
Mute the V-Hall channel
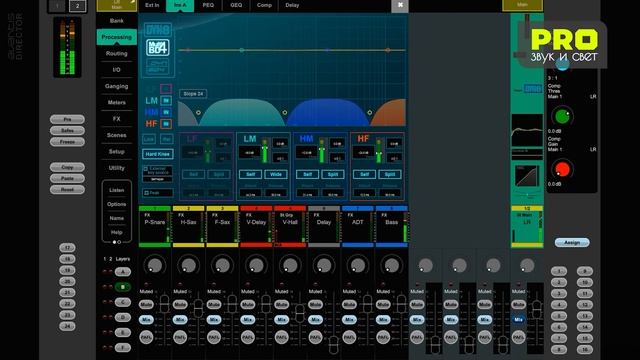(x=282, y=304)
